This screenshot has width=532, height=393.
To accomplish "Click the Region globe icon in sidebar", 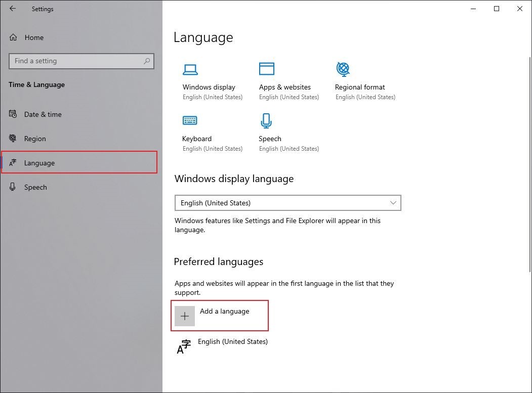I will (x=13, y=138).
